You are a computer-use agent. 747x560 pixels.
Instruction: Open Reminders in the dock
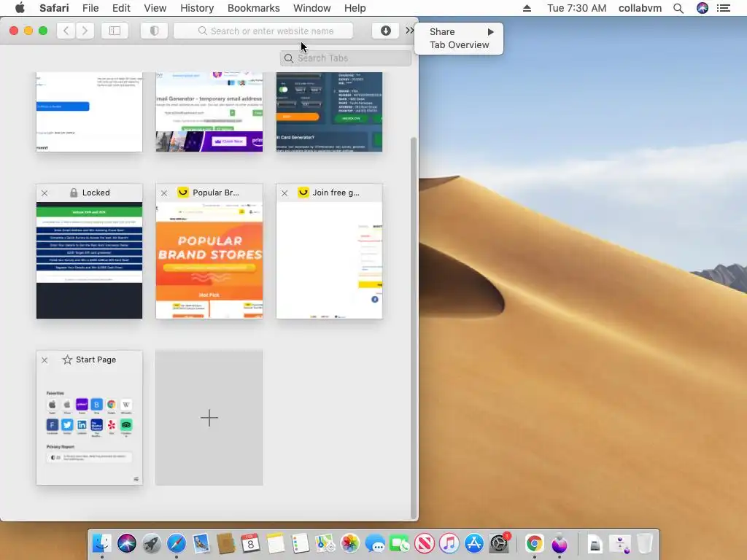click(x=300, y=543)
